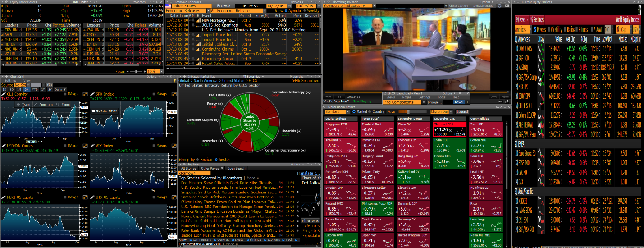Click lightbulb hint icon in Chart Grid
Viewport: 644px width, 248px height.
click(174, 80)
